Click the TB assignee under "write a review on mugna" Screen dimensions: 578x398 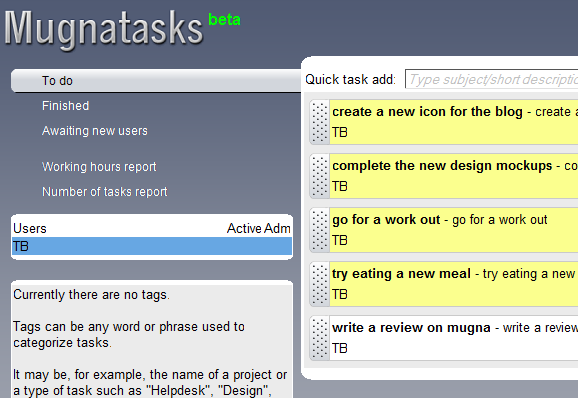point(340,348)
